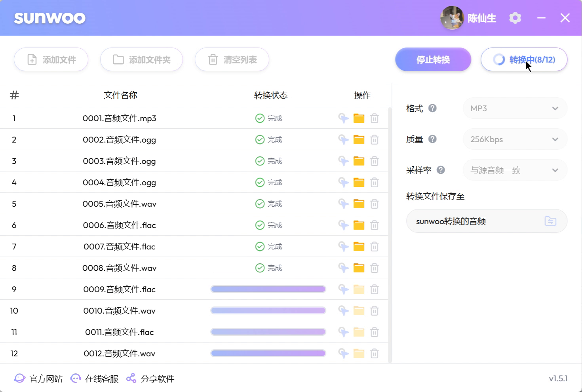Click the user avatar of 陈仙生
The image size is (582, 392).
(x=452, y=18)
